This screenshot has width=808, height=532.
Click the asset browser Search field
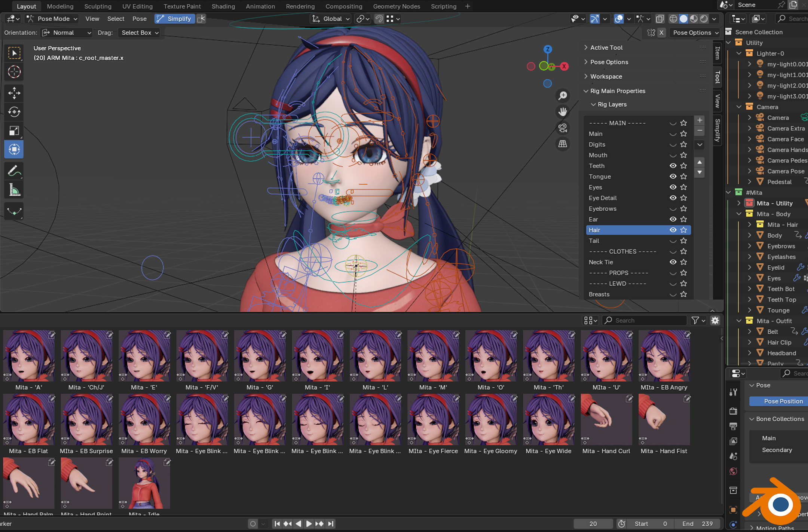click(x=644, y=320)
